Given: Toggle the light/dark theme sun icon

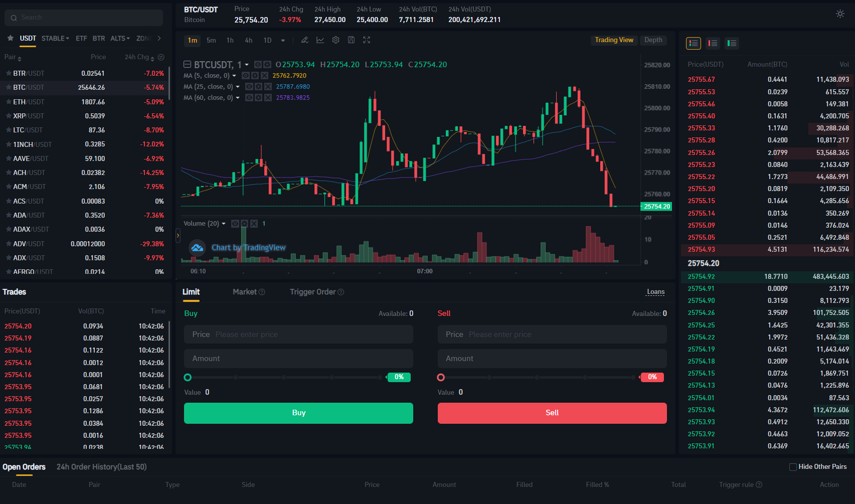Looking at the screenshot, I should click(x=840, y=14).
